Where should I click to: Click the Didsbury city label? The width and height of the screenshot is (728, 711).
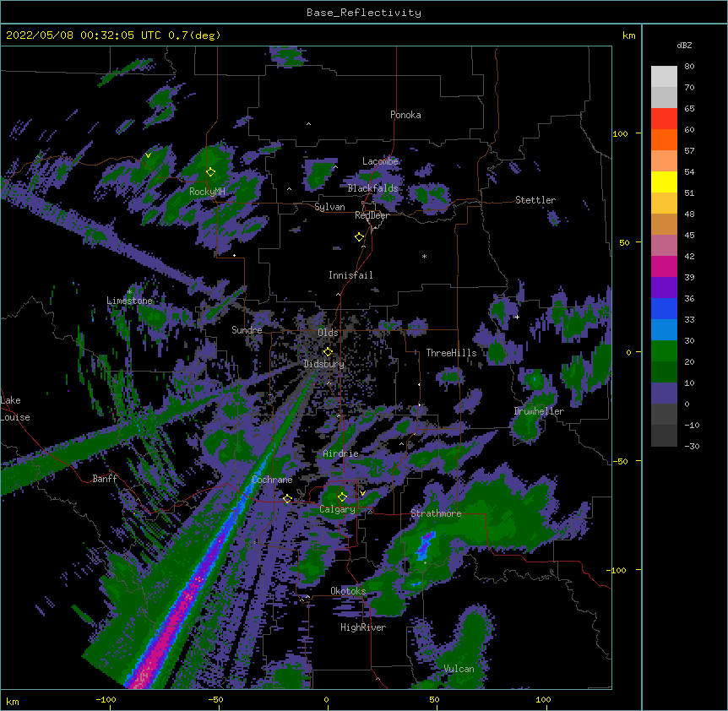pyautogui.click(x=324, y=364)
